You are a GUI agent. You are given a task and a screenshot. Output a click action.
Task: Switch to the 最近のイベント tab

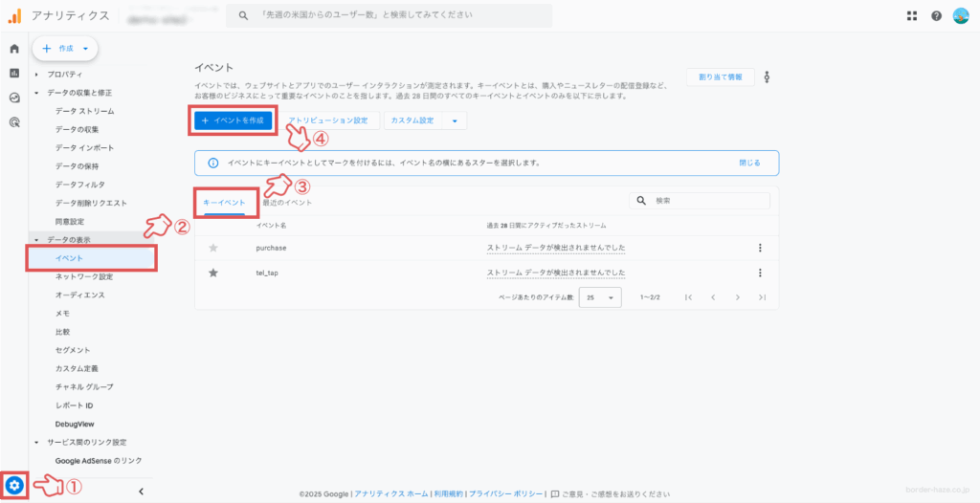[x=287, y=203]
